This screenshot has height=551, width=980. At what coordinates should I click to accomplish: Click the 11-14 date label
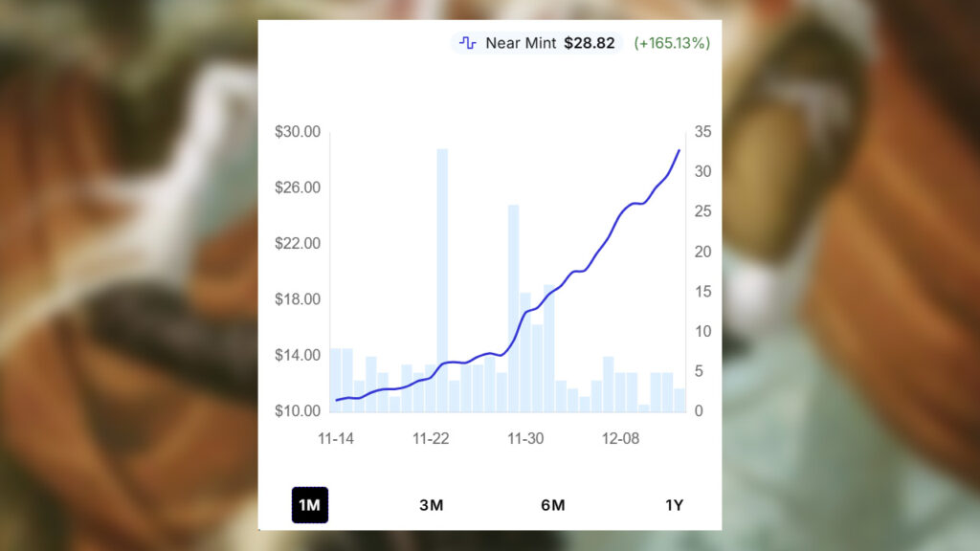tap(335, 439)
